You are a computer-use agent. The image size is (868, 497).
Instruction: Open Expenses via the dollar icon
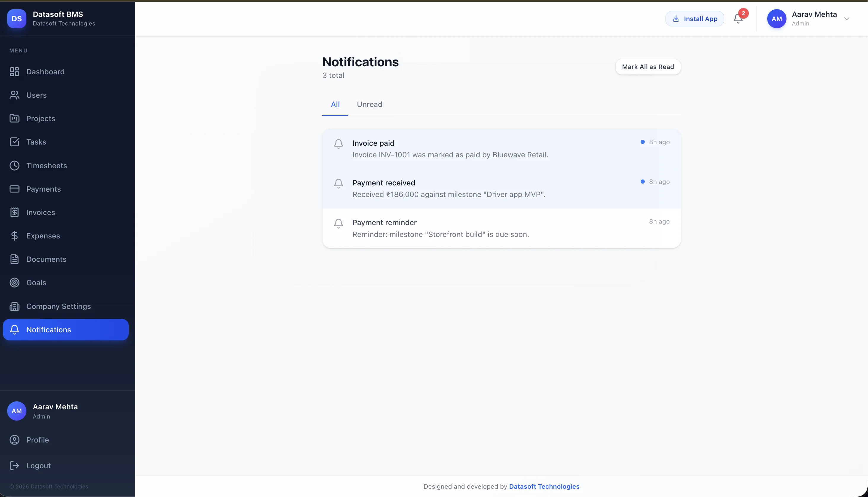pos(14,235)
